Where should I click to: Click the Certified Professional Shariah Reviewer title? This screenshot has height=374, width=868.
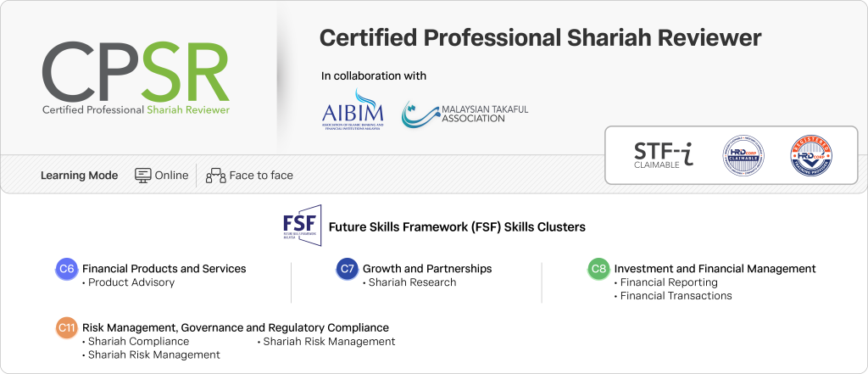540,38
